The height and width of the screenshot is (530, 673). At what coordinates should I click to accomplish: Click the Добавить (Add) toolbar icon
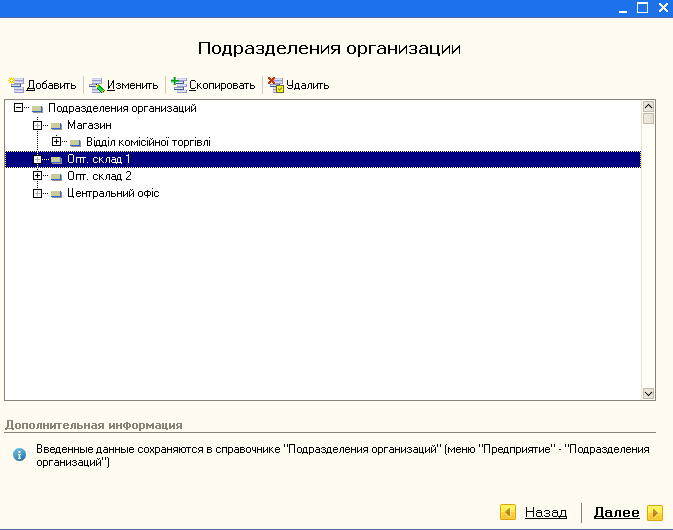pos(16,85)
